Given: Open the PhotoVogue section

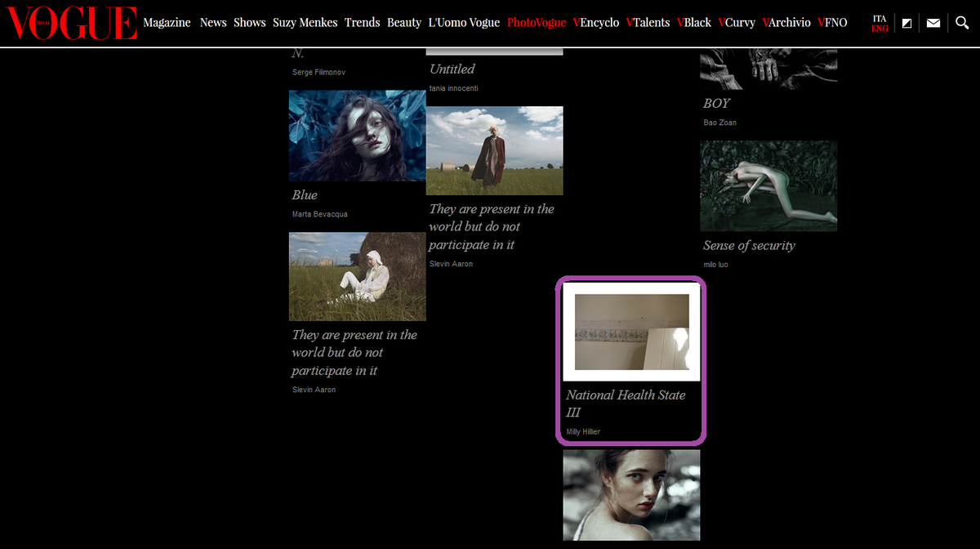Looking at the screenshot, I should 536,22.
